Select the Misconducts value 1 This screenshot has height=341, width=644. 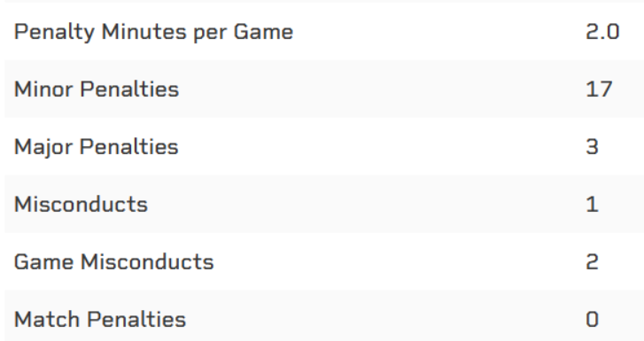pos(592,205)
